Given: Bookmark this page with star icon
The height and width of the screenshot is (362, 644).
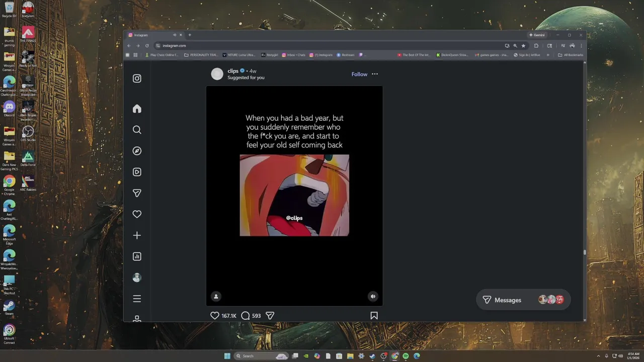Looking at the screenshot, I should pos(523,46).
